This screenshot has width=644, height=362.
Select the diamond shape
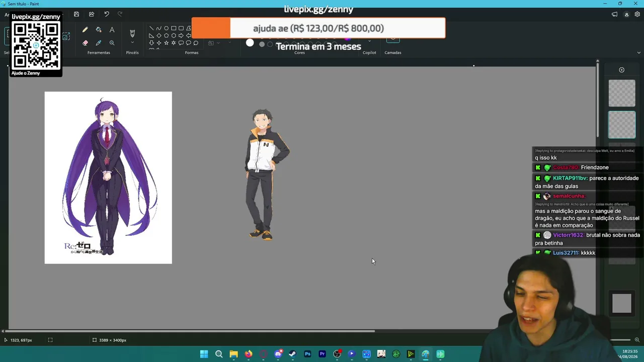pos(159,36)
